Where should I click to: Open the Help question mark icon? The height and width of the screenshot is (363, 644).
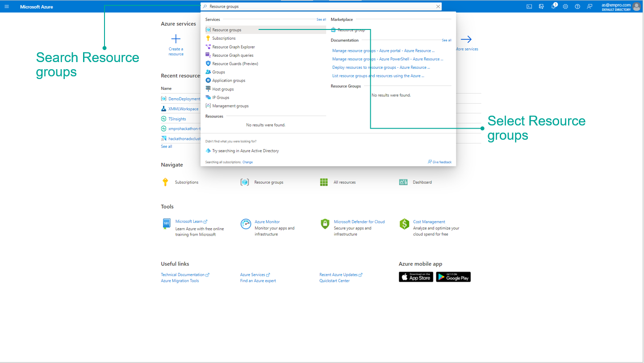[577, 7]
